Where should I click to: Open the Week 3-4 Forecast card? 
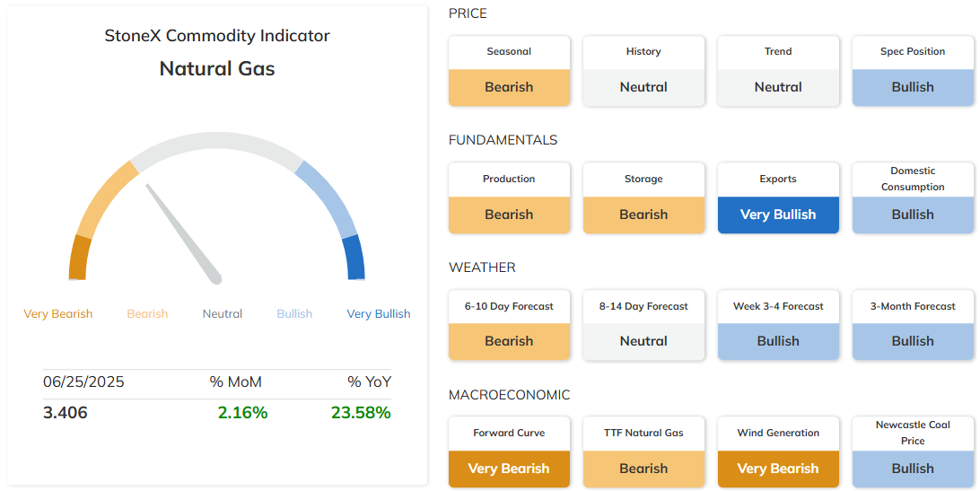tap(778, 325)
